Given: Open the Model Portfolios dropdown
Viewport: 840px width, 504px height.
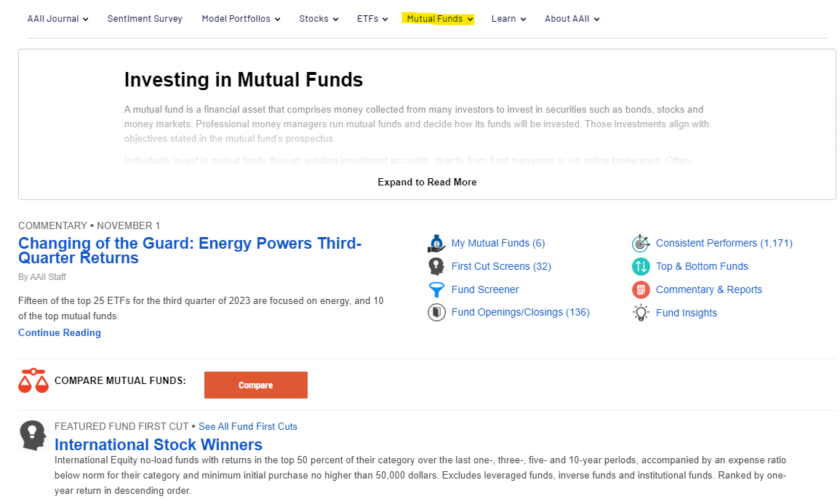Looking at the screenshot, I should [x=241, y=19].
